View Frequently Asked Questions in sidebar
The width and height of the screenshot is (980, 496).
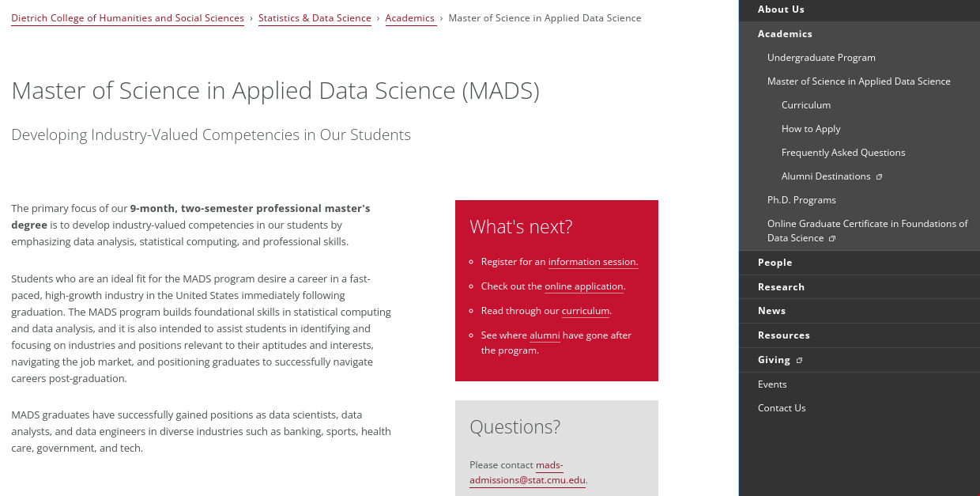click(x=843, y=153)
